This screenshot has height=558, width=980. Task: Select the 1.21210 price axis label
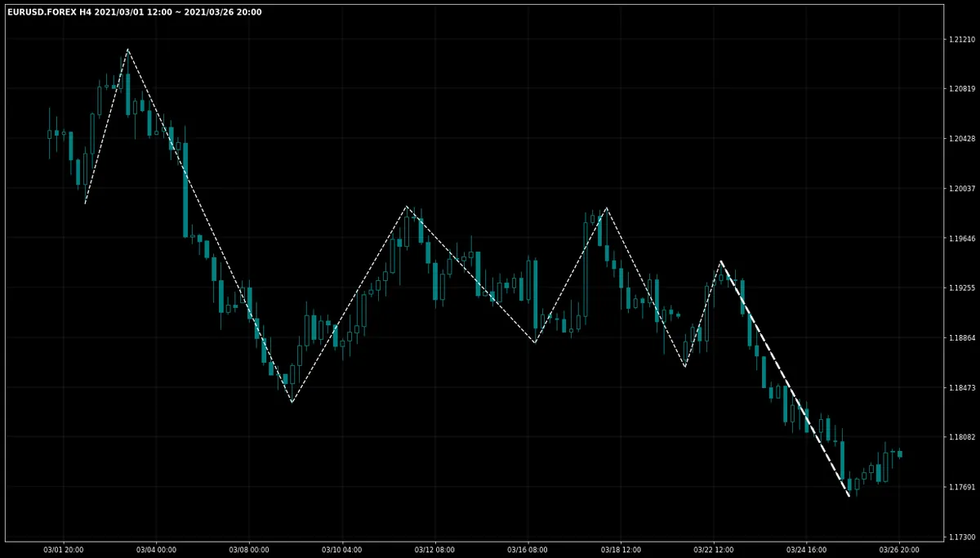tap(960, 39)
